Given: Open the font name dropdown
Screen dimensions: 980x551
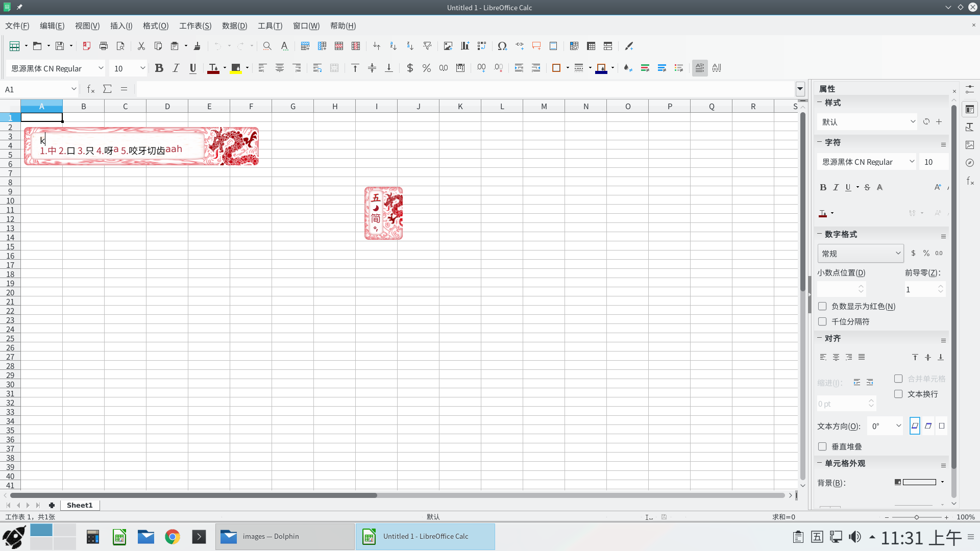Looking at the screenshot, I should (101, 68).
